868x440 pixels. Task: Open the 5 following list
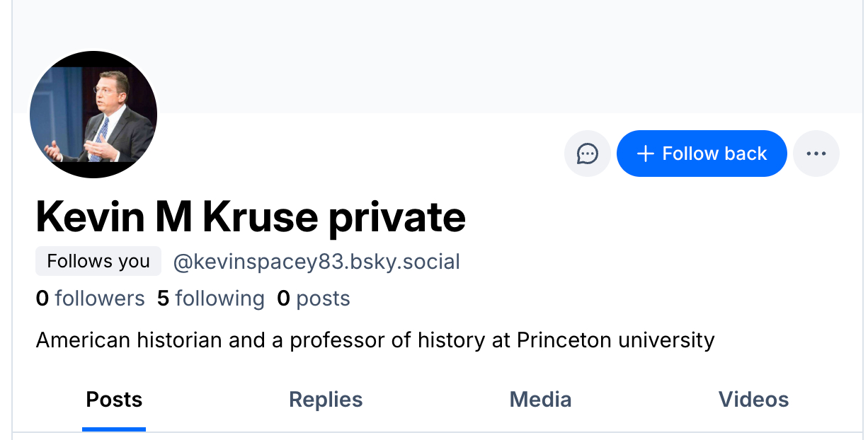click(x=211, y=299)
